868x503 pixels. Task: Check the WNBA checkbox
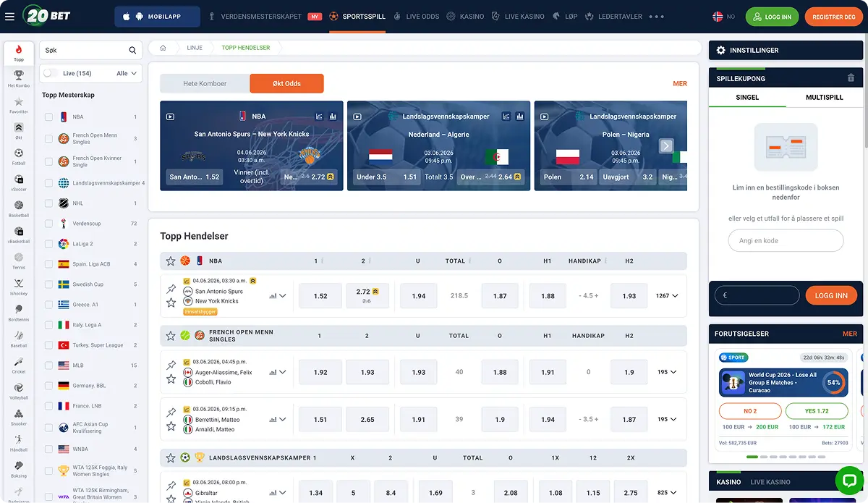point(48,449)
